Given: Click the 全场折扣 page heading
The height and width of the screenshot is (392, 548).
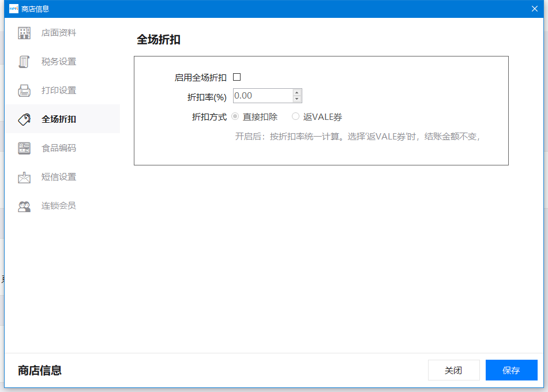Looking at the screenshot, I should [x=158, y=39].
